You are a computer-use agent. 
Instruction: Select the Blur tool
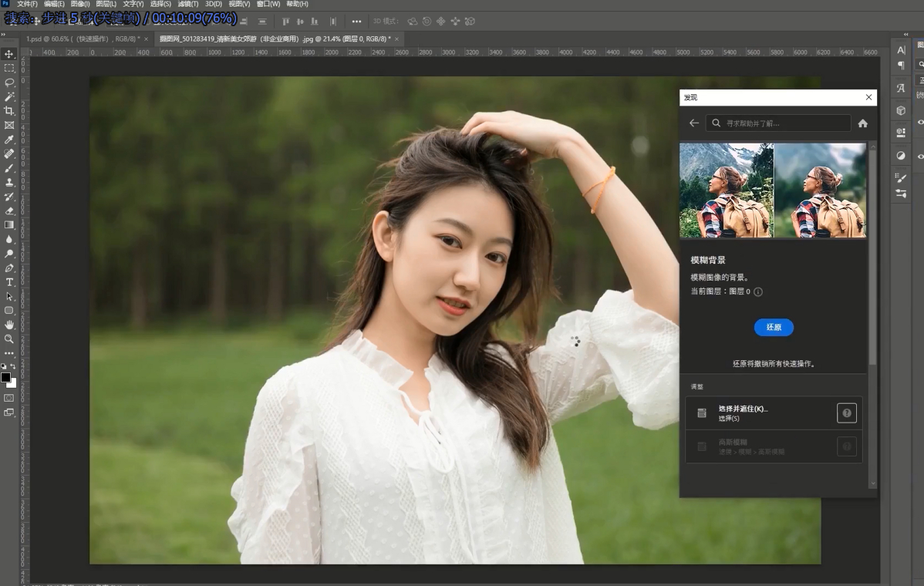(x=8, y=239)
